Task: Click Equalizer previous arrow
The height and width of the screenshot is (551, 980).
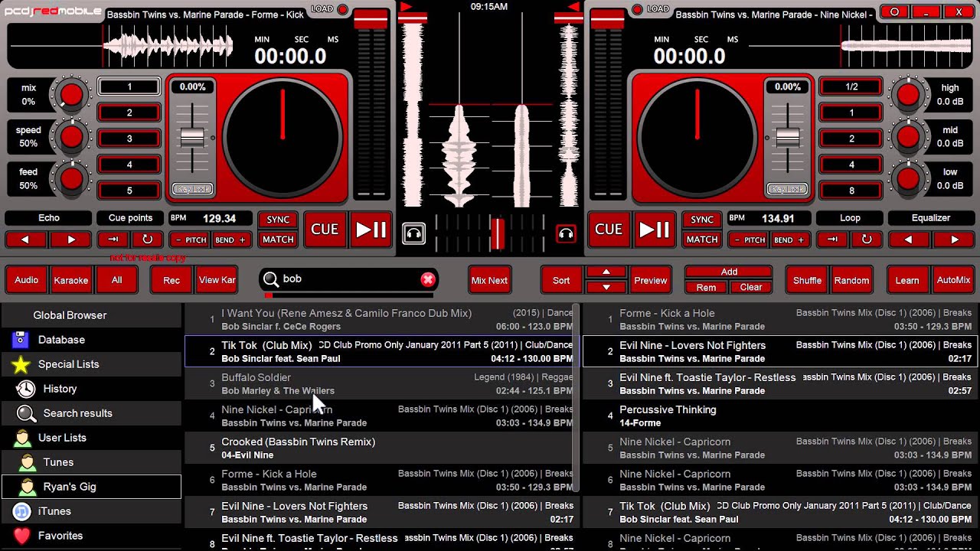Action: point(909,240)
